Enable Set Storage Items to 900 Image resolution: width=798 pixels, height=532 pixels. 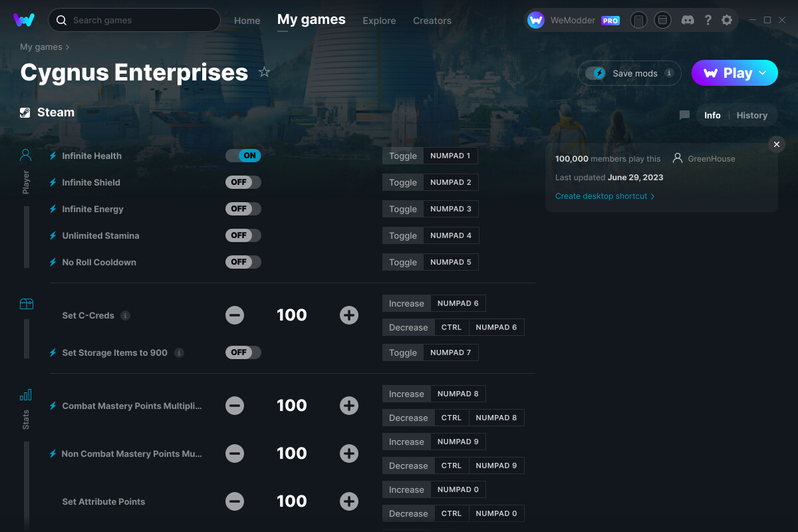(x=243, y=352)
